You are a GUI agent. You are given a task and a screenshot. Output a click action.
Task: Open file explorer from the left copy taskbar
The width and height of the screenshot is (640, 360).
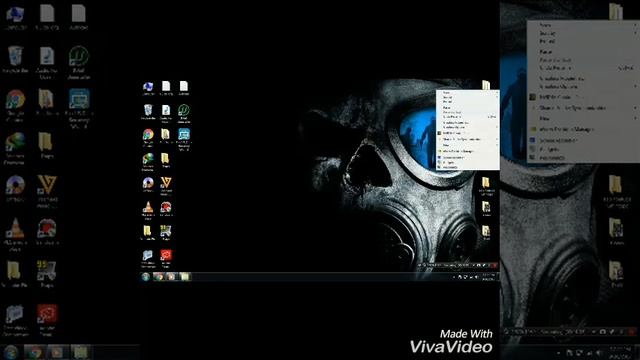[x=80, y=352]
